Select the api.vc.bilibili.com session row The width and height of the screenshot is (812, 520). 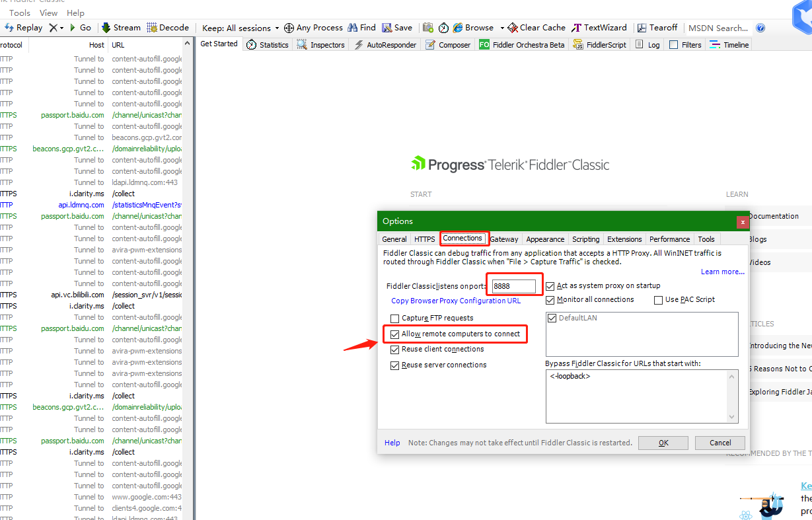pyautogui.click(x=91, y=295)
